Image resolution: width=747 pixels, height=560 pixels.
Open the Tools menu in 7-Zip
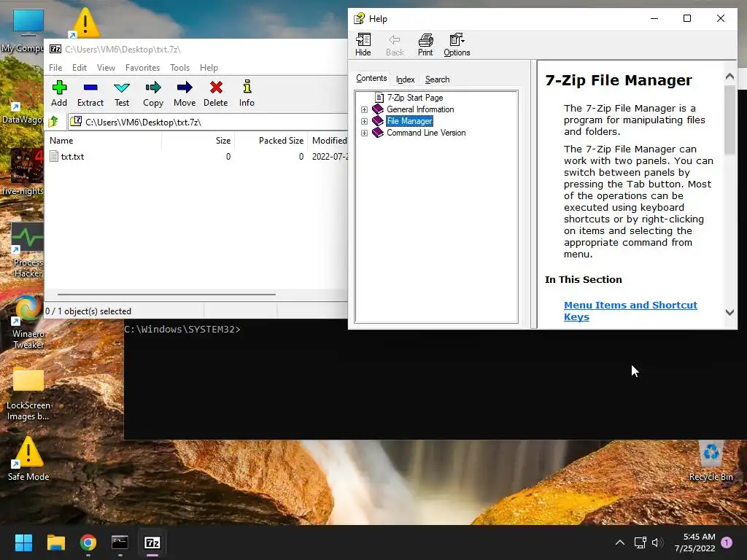tap(179, 68)
